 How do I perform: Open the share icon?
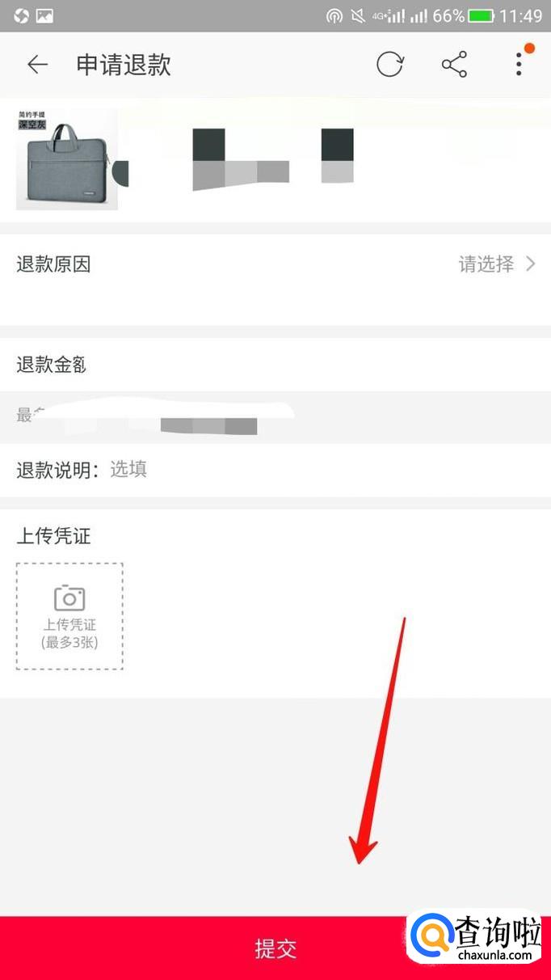click(454, 65)
